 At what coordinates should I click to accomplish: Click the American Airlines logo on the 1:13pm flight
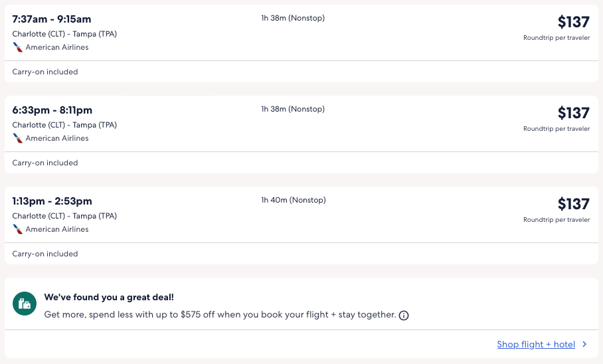pyautogui.click(x=18, y=230)
